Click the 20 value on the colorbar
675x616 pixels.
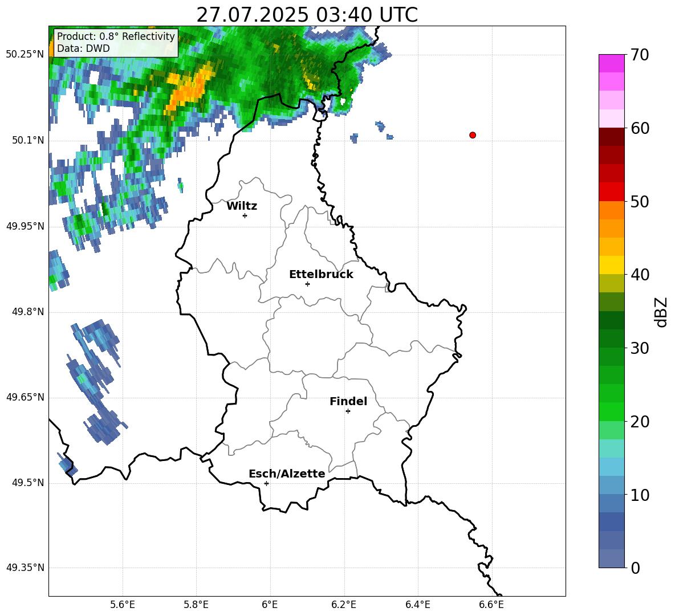pyautogui.click(x=639, y=422)
